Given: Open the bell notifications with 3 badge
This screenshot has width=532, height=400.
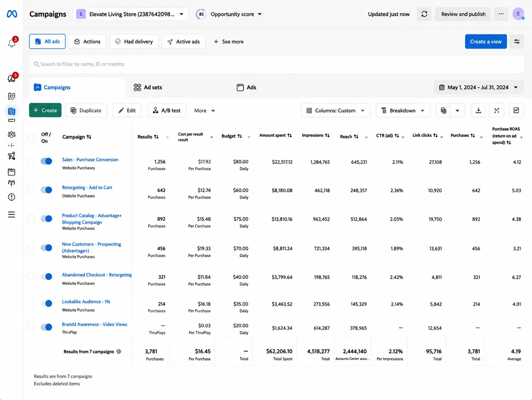Looking at the screenshot, I should click(x=12, y=43).
